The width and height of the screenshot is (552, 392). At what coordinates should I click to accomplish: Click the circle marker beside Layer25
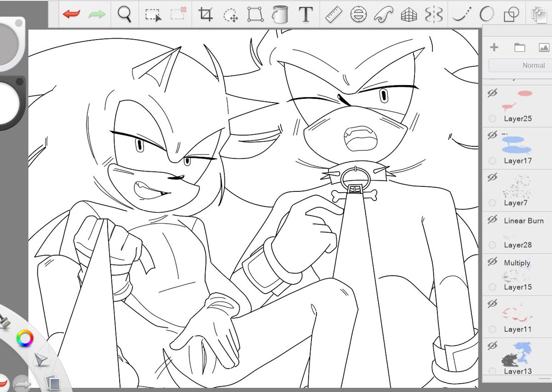[493, 119]
